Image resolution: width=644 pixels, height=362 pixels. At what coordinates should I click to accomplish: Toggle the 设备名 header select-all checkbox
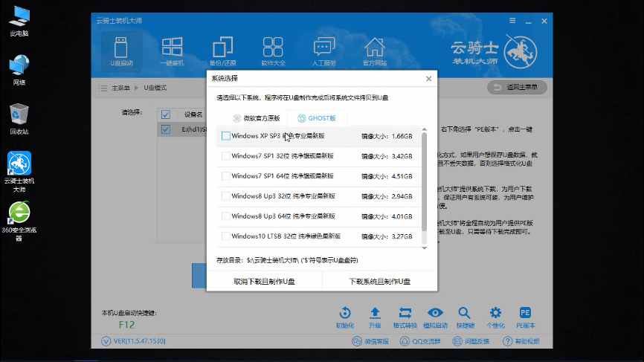(166, 114)
